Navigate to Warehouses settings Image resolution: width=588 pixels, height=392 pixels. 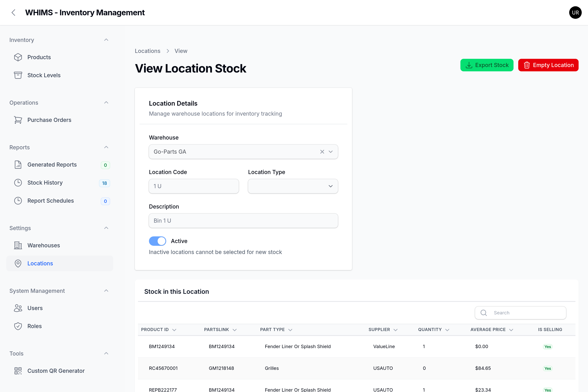pyautogui.click(x=60, y=246)
